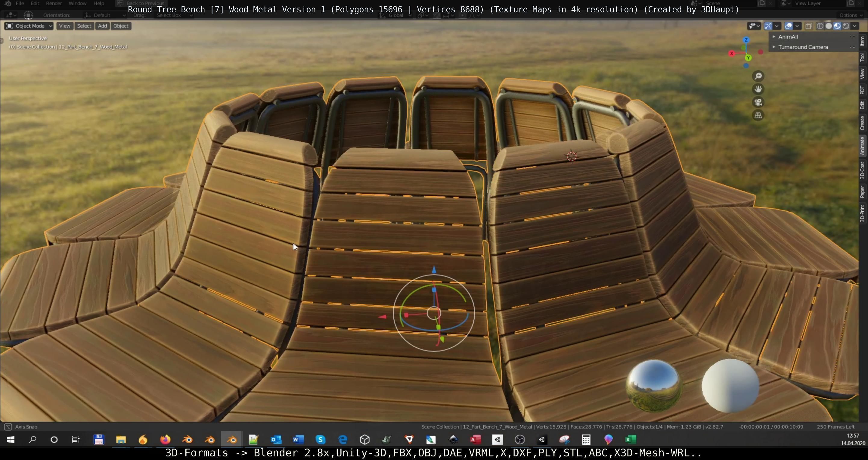Toggle X-ray display in the header
Screen dimensions: 868x460
click(808, 26)
